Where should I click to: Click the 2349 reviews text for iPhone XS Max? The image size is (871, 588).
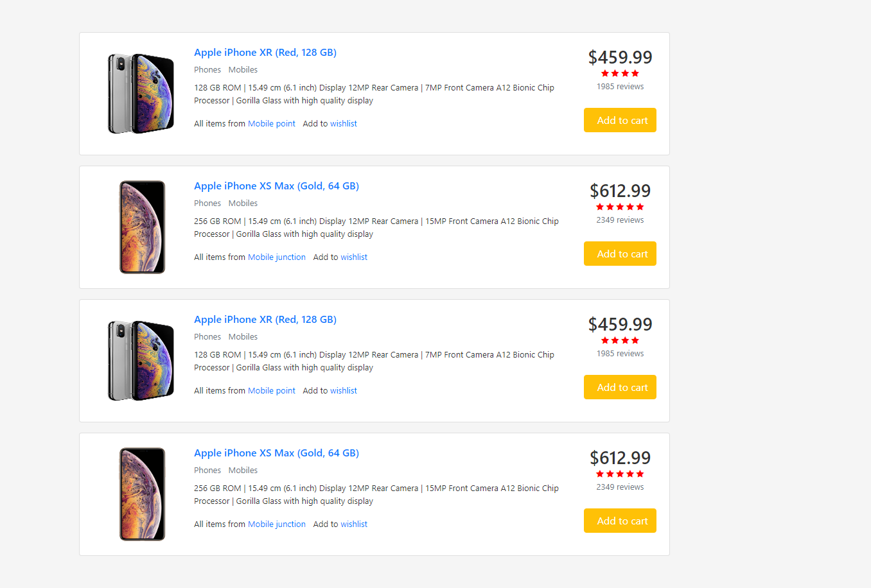point(620,220)
